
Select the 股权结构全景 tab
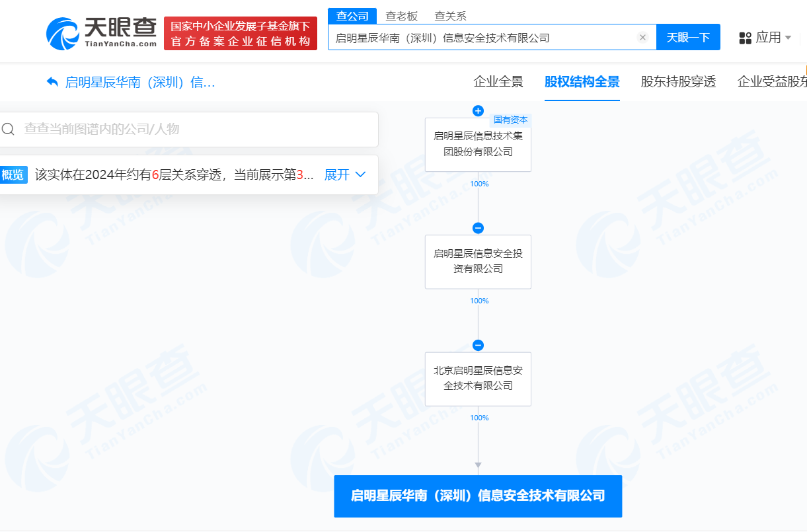coord(582,82)
